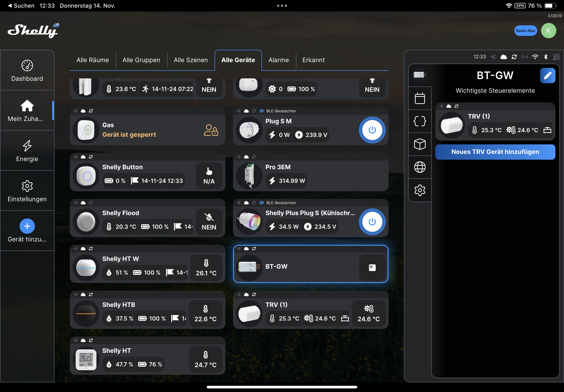Click the pencil edit icon for BT-GW
This screenshot has width=564, height=392.
(547, 75)
